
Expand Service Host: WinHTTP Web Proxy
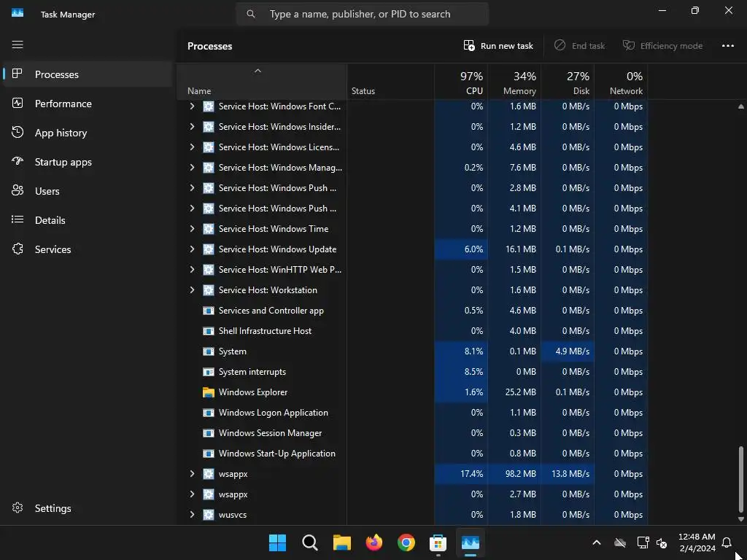point(192,270)
